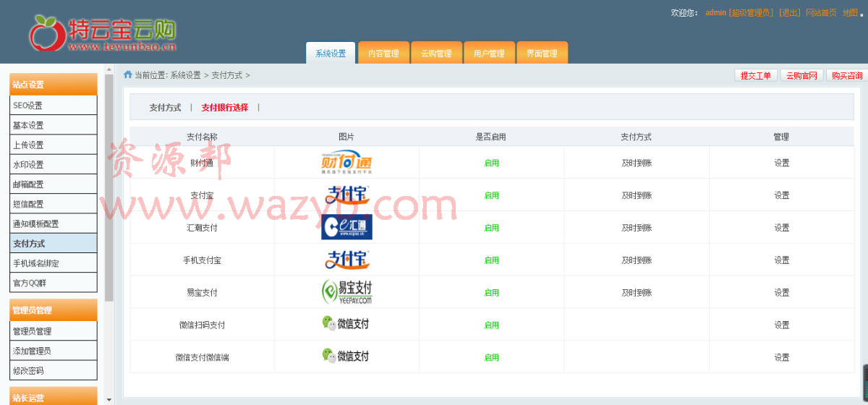Click 启用 status in 易宝支付 row
This screenshot has height=405, width=868.
(491, 293)
